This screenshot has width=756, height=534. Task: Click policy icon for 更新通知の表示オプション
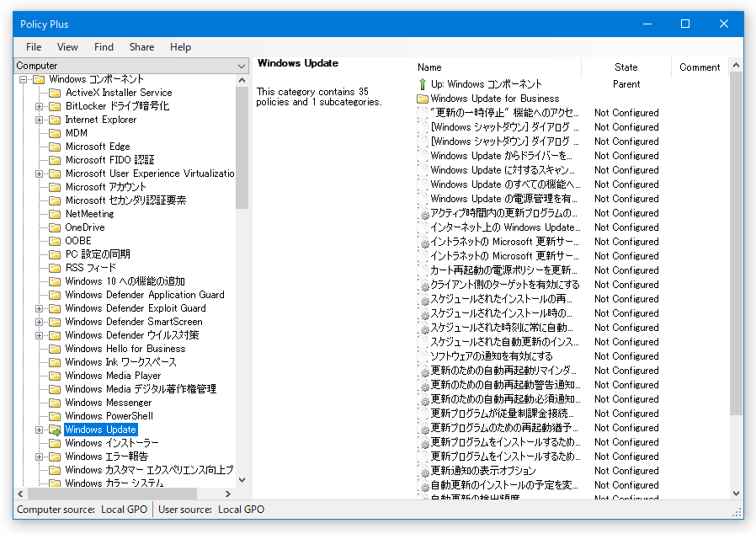click(423, 471)
